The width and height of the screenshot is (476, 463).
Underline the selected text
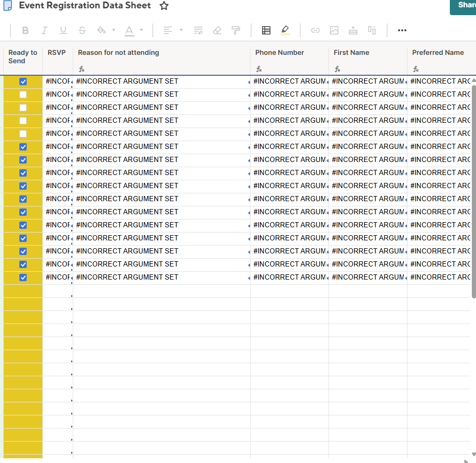[x=63, y=30]
